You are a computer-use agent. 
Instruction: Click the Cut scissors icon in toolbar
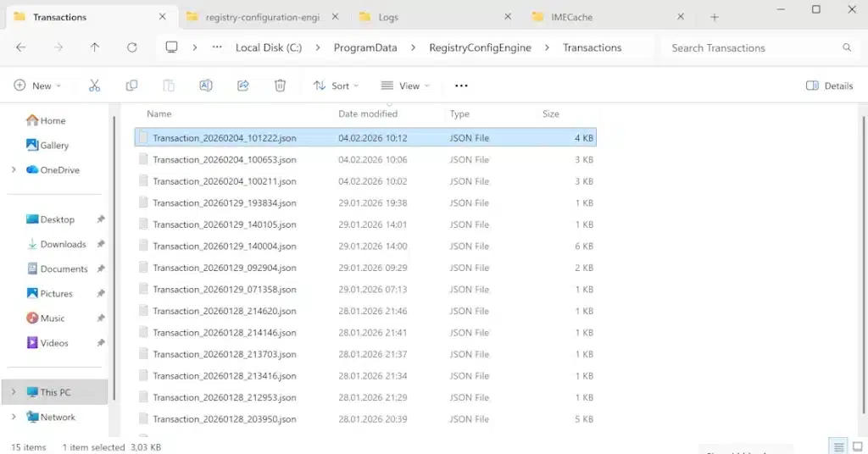[x=94, y=86]
